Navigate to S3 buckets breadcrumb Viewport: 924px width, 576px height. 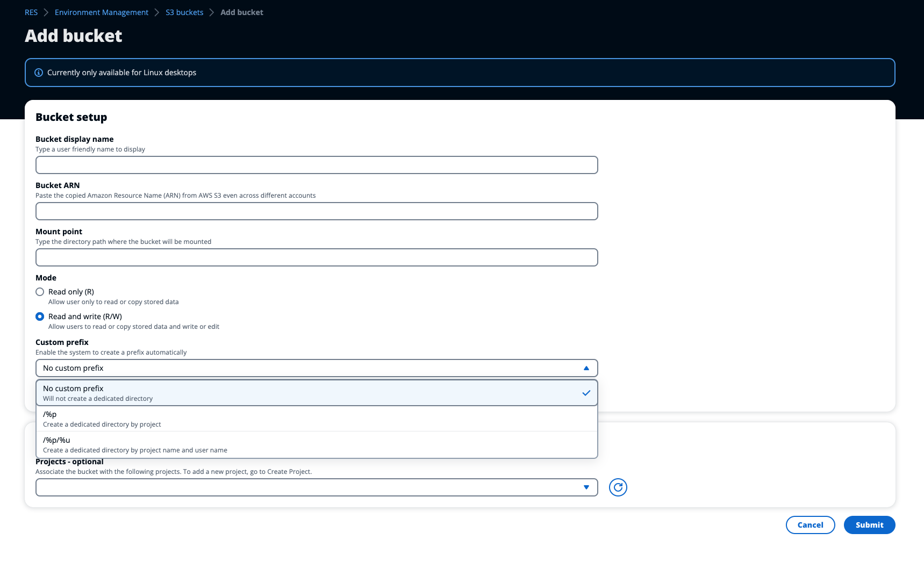coord(184,12)
